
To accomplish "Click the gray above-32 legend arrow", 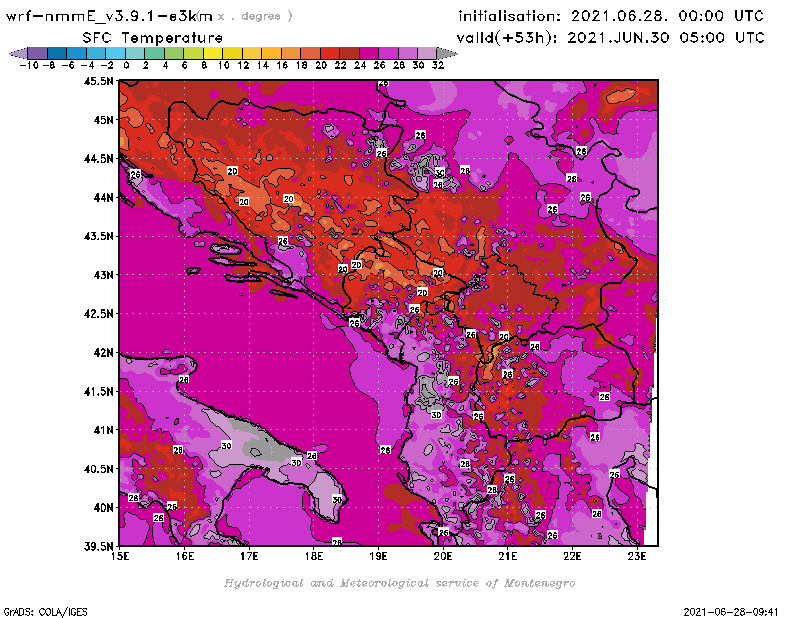I will [447, 53].
